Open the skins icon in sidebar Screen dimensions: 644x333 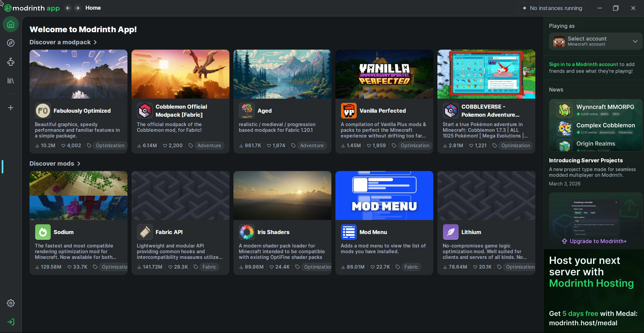click(11, 62)
